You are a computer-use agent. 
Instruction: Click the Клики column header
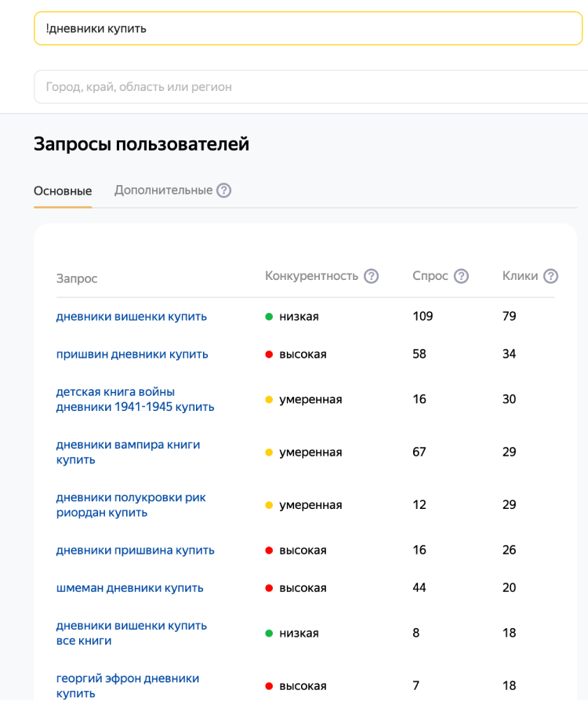[520, 276]
